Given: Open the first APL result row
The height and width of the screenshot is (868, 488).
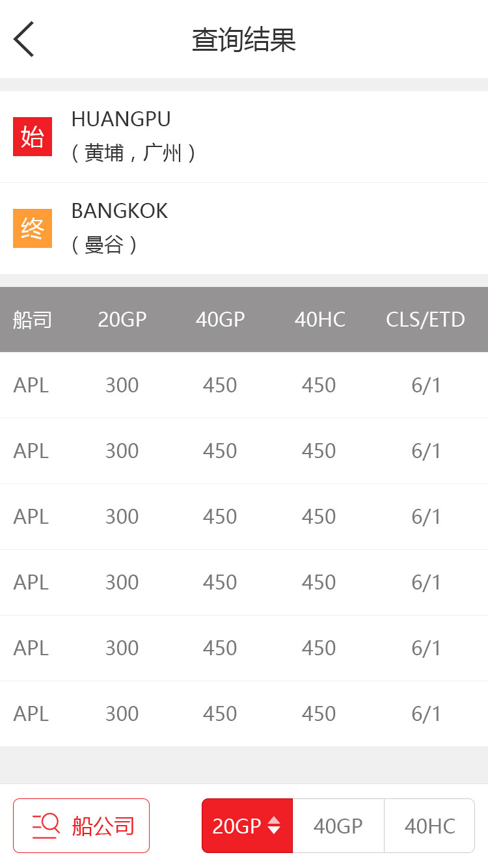Looking at the screenshot, I should click(244, 385).
